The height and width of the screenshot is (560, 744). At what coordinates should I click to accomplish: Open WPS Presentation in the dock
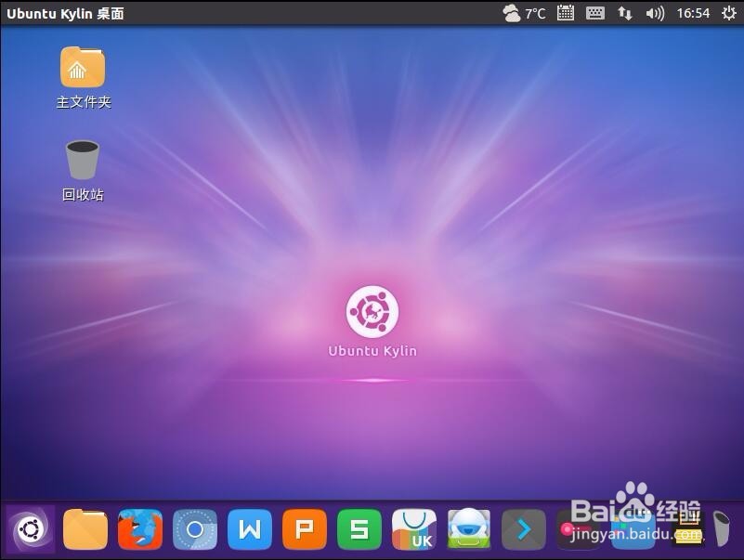[x=304, y=527]
